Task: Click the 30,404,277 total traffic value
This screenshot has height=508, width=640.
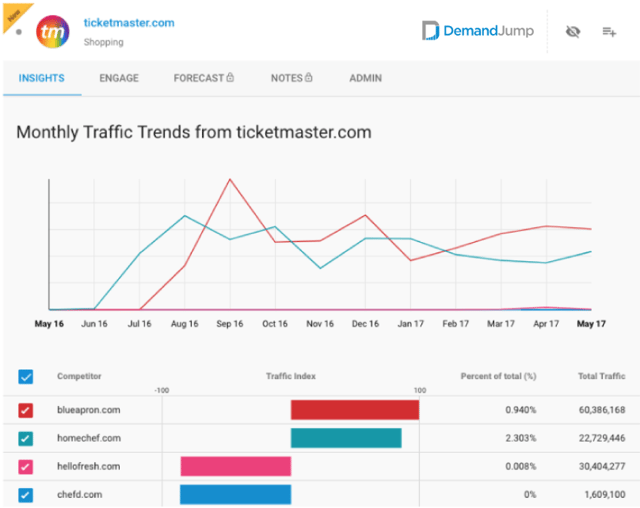Action: point(602,466)
